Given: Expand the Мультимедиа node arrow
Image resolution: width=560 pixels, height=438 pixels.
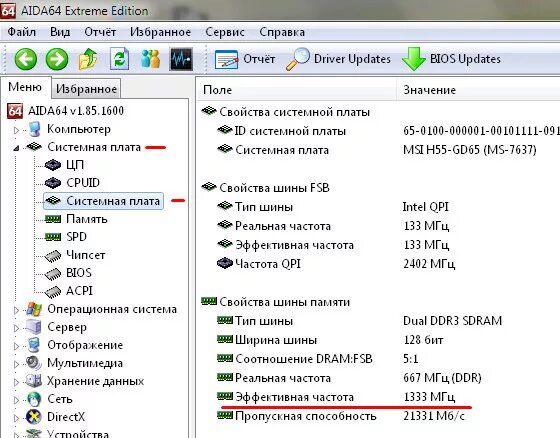Looking at the screenshot, I should [x=16, y=364].
